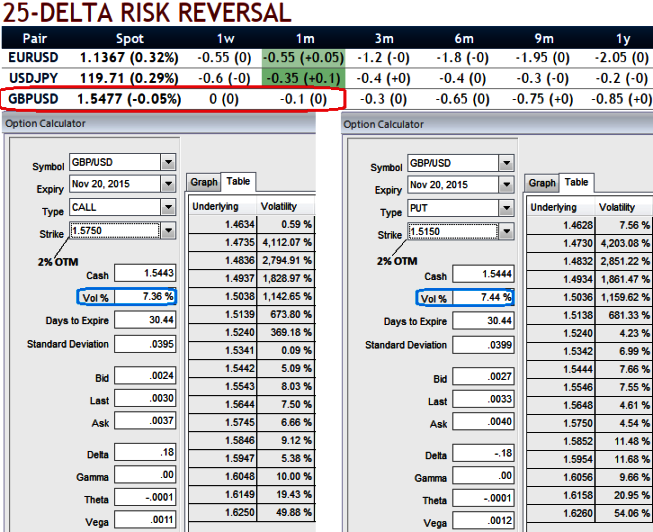Select left table row with underlying 1.5442
This screenshot has height=532, width=653.
252,368
